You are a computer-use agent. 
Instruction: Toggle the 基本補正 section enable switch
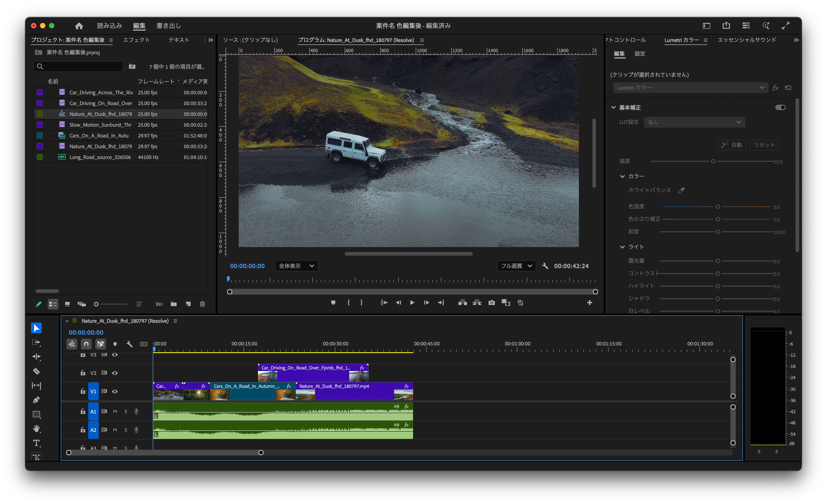tap(780, 107)
